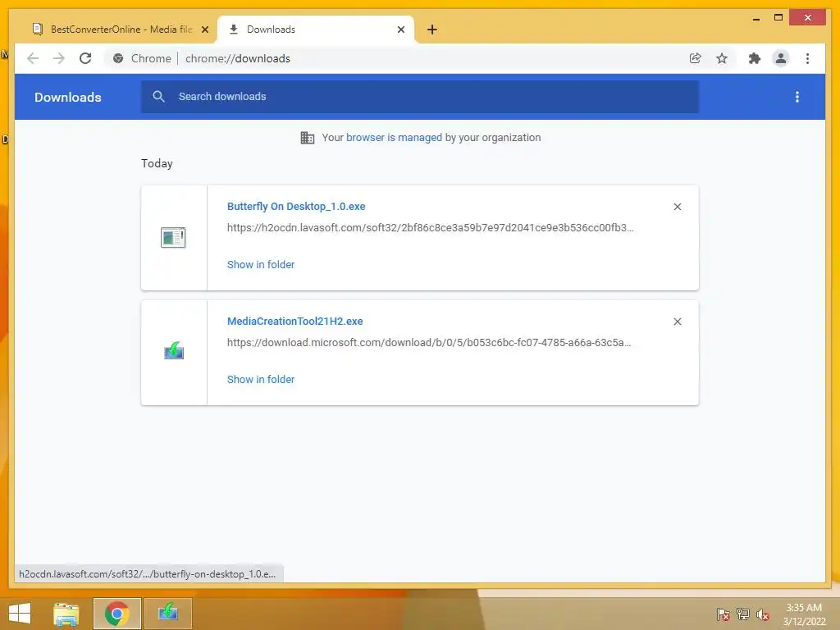The height and width of the screenshot is (630, 840).
Task: Reload the downloads page
Action: (85, 58)
